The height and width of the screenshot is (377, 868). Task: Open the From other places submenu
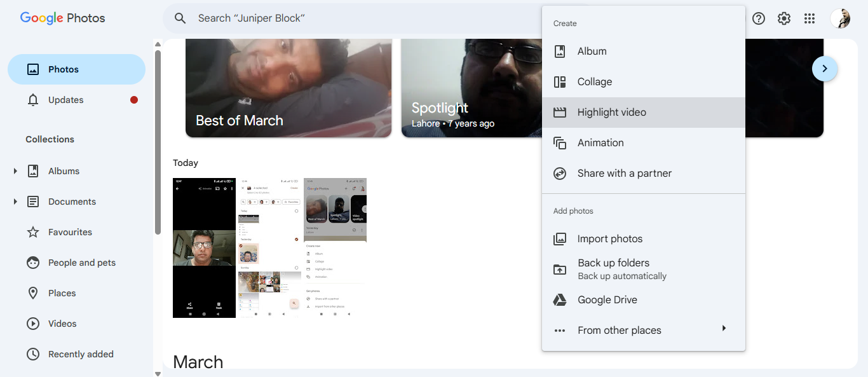click(620, 330)
